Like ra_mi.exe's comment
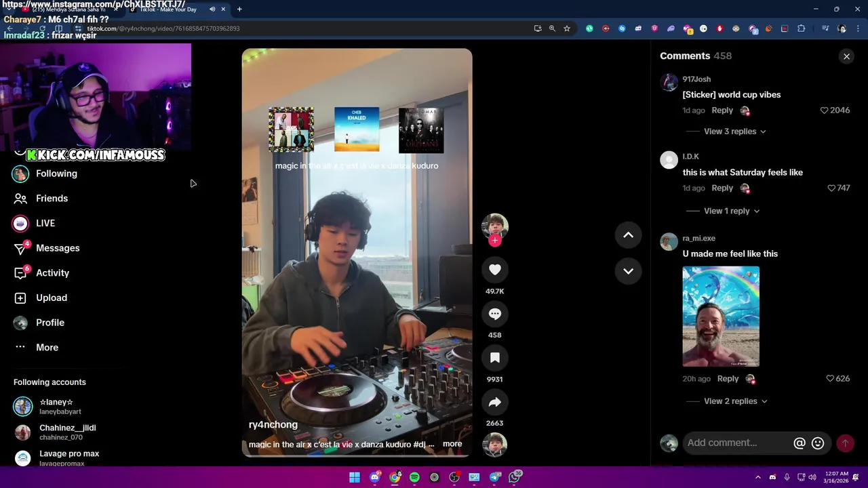 coord(830,379)
